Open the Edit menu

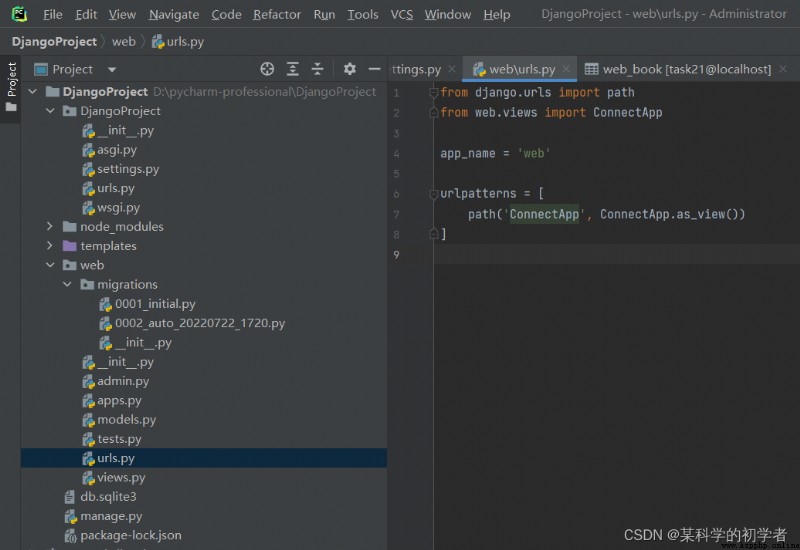click(86, 14)
